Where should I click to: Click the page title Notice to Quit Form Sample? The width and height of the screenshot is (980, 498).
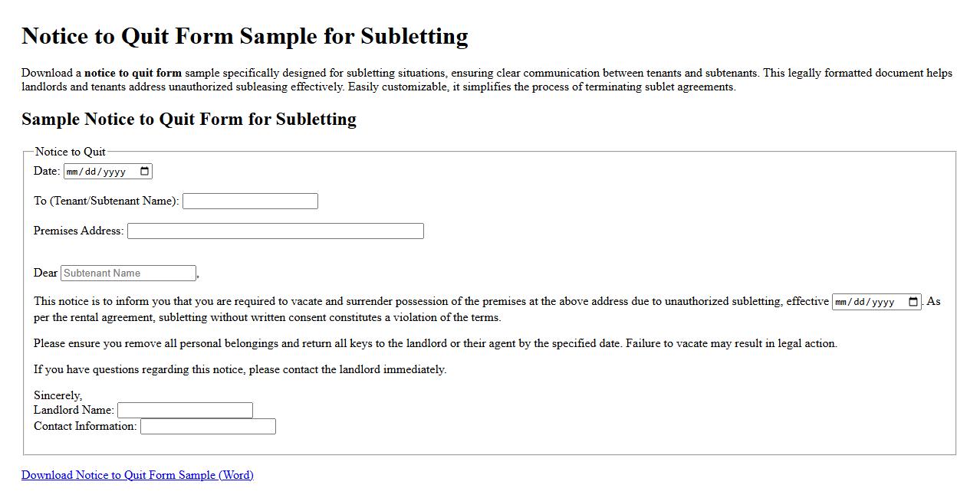245,36
